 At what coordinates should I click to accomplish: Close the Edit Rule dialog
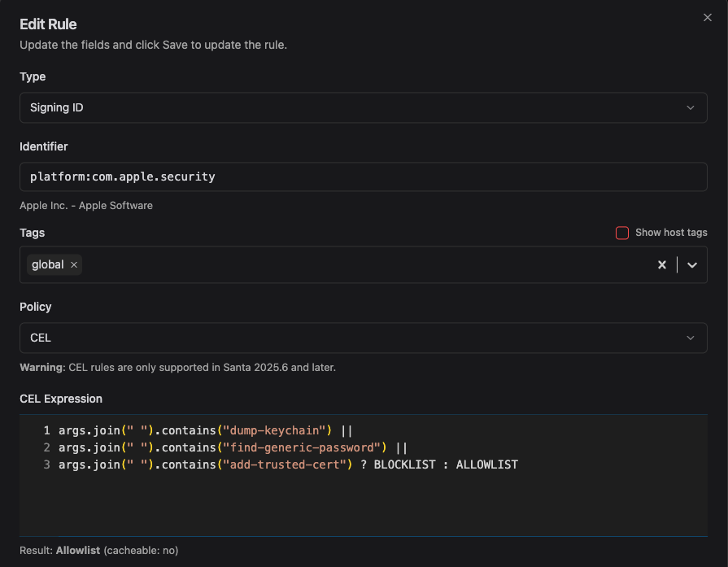(707, 18)
